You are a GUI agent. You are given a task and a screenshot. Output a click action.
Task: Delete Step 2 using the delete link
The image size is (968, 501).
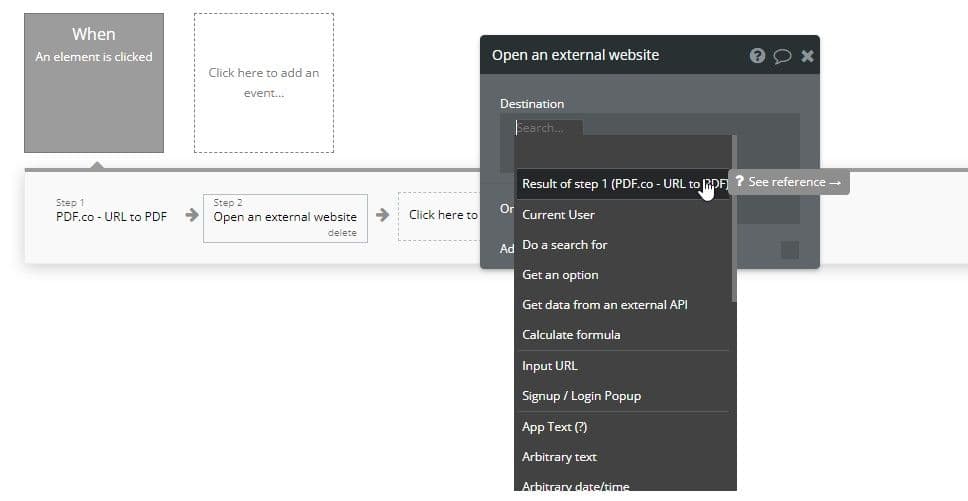tap(342, 233)
